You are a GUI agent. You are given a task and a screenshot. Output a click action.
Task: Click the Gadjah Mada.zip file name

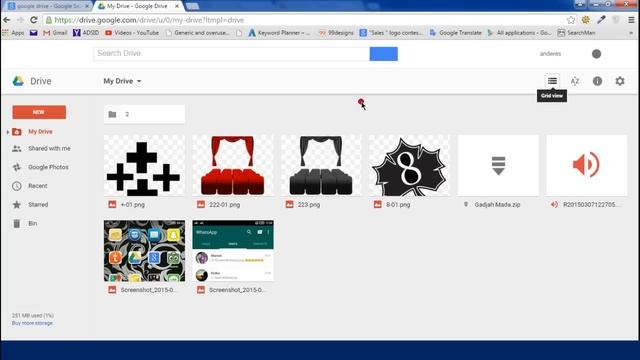[497, 205]
